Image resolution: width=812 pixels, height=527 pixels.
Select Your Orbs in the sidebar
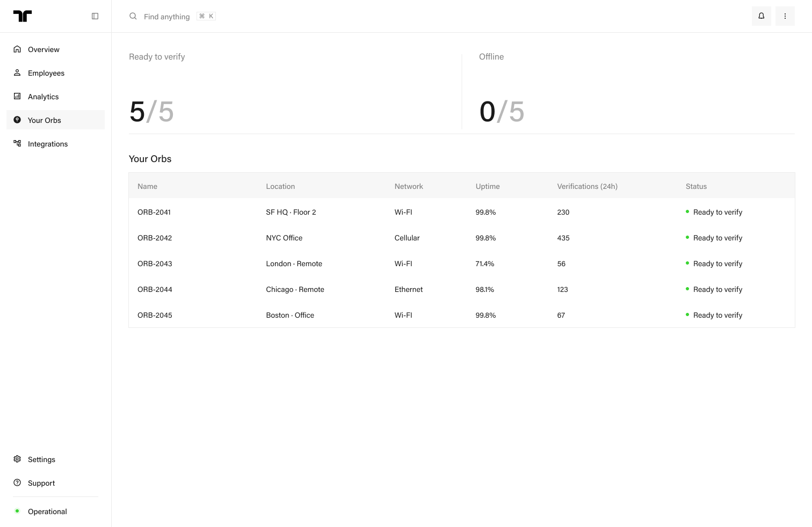56,120
